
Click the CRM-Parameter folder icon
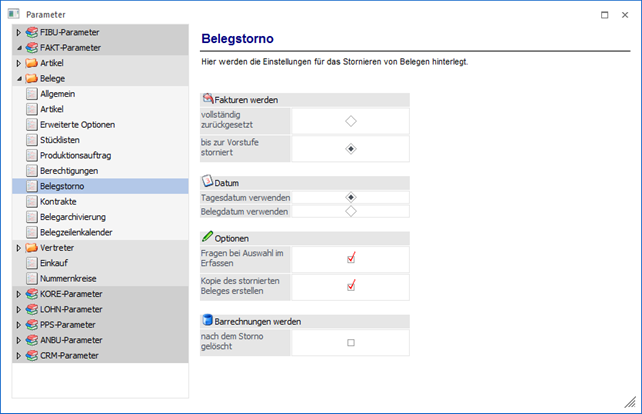(32, 355)
